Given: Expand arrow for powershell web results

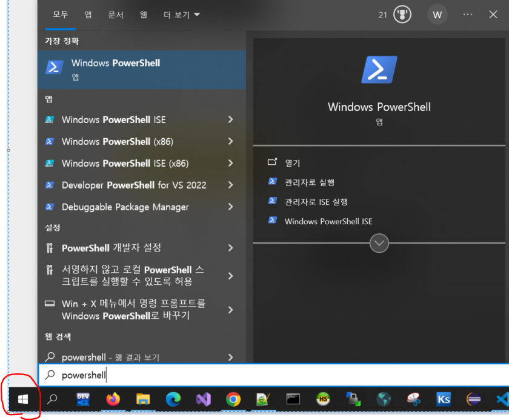Looking at the screenshot, I should tap(230, 357).
